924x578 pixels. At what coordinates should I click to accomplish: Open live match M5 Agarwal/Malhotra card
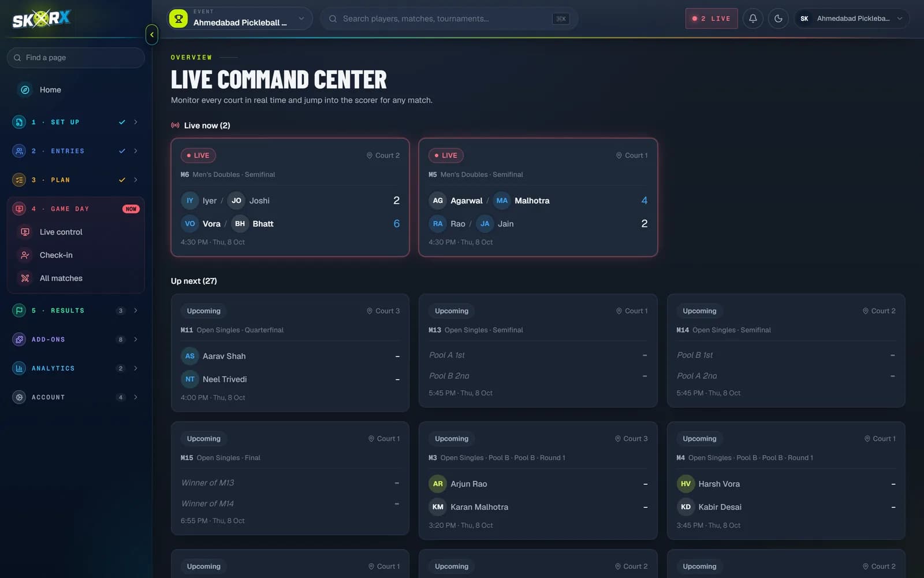[538, 197]
